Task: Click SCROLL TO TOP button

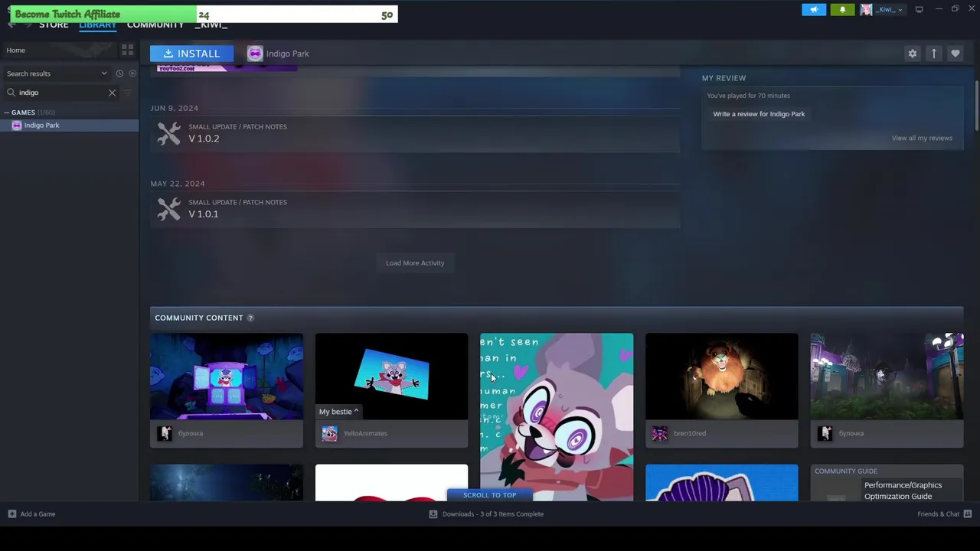Action: click(x=489, y=495)
